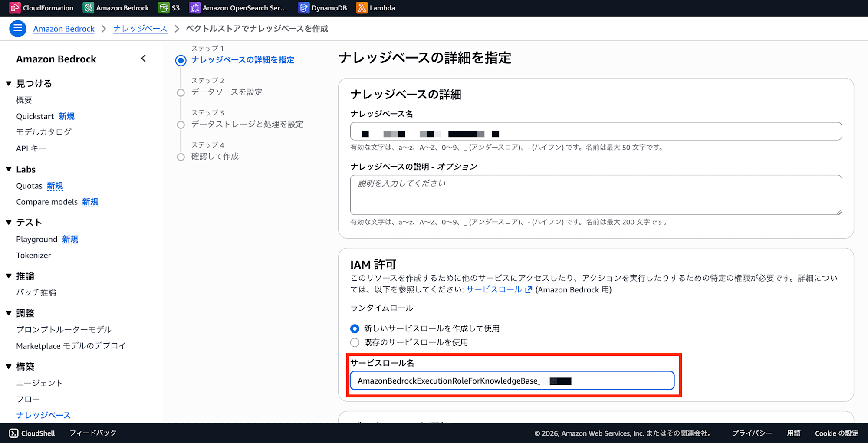
Task: Toggle the blue hamburger navigation menu
Action: coord(18,29)
